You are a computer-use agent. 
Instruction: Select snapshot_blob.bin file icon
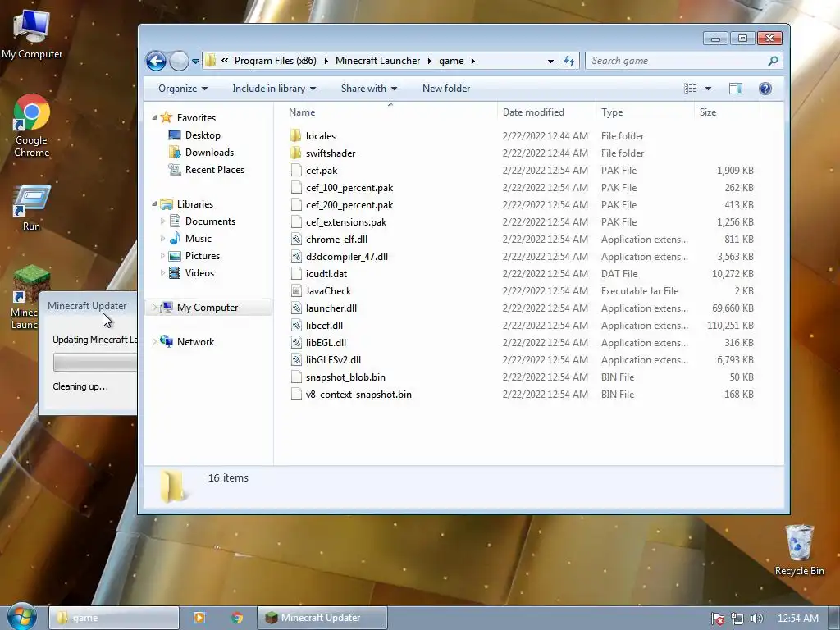tap(295, 377)
